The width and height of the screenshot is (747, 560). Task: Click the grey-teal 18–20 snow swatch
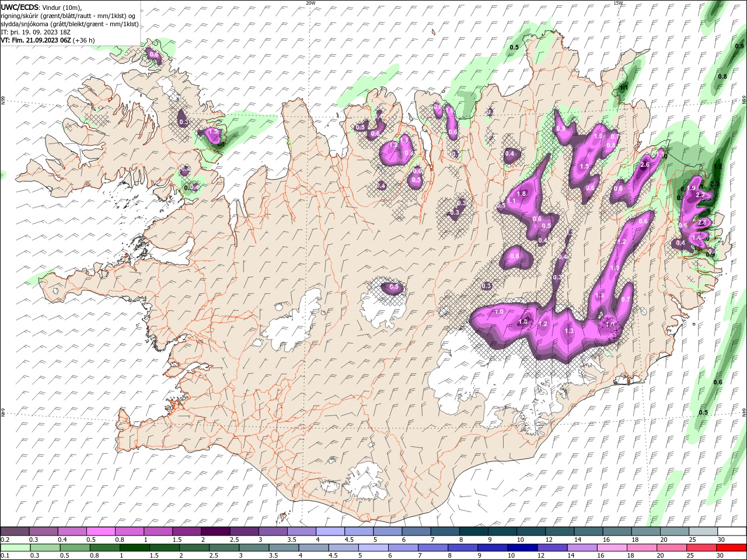point(646,531)
